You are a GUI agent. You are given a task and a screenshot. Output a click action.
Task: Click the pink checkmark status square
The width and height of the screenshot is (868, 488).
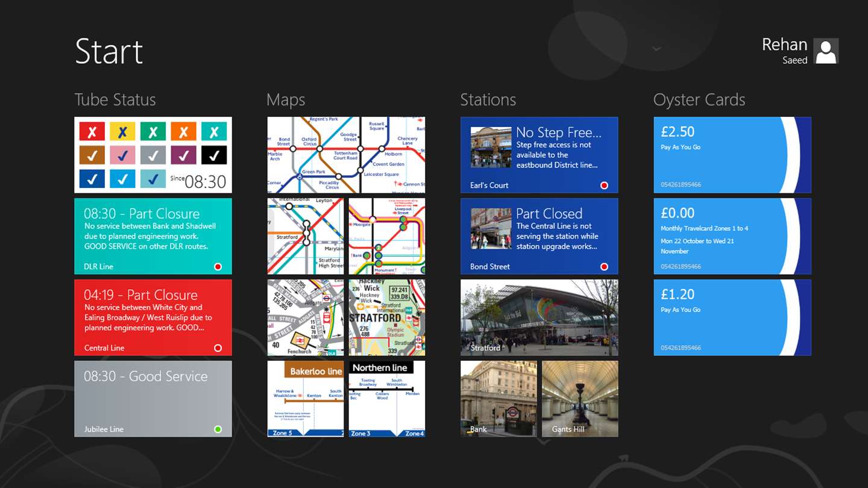click(x=122, y=155)
